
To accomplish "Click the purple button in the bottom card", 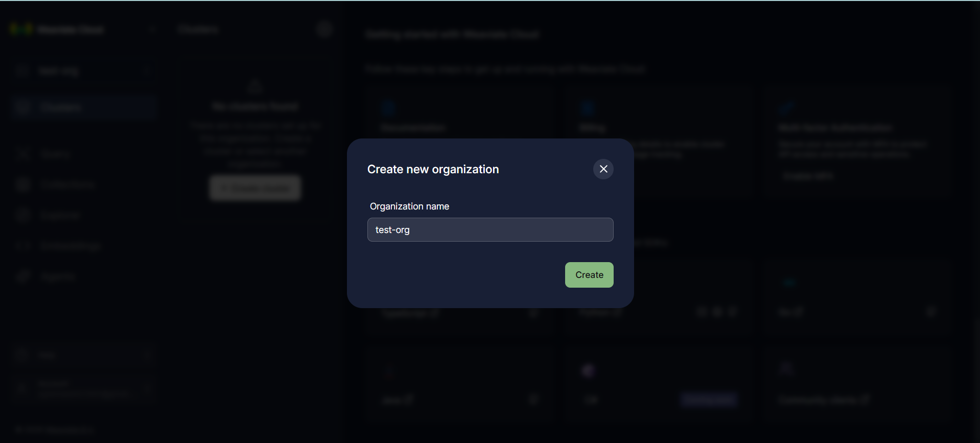I will tap(709, 400).
